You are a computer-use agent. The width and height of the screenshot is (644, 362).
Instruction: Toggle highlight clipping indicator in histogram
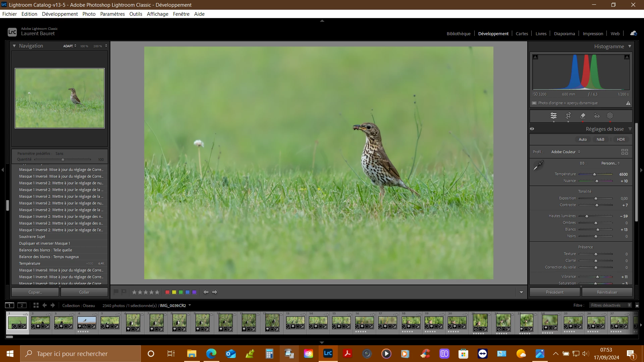(627, 57)
